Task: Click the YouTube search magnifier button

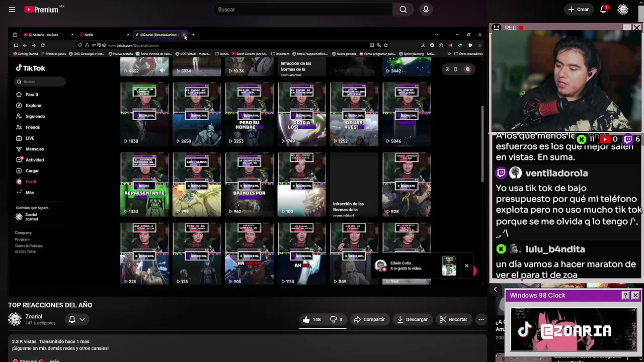Action: pos(403,10)
